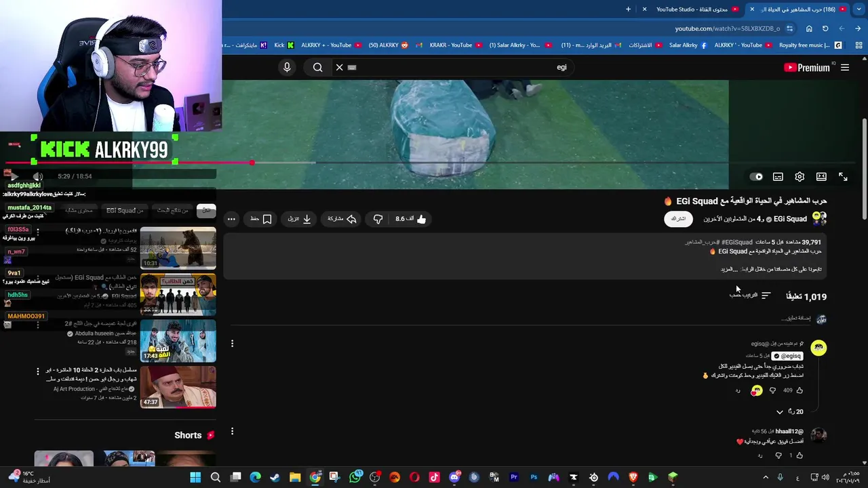This screenshot has width=868, height=488.
Task: Open Premiere Pro from the taskbar
Action: 513,477
